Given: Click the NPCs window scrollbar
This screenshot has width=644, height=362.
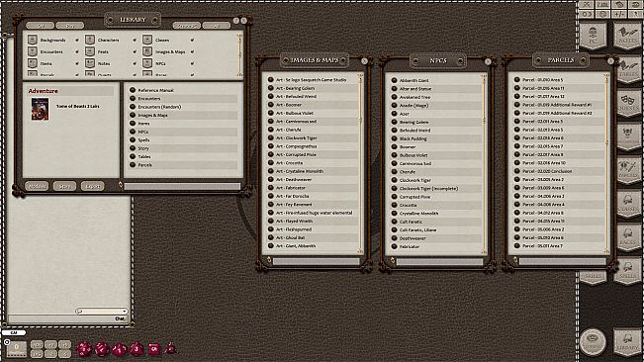Looking at the screenshot, I should tap(484, 163).
